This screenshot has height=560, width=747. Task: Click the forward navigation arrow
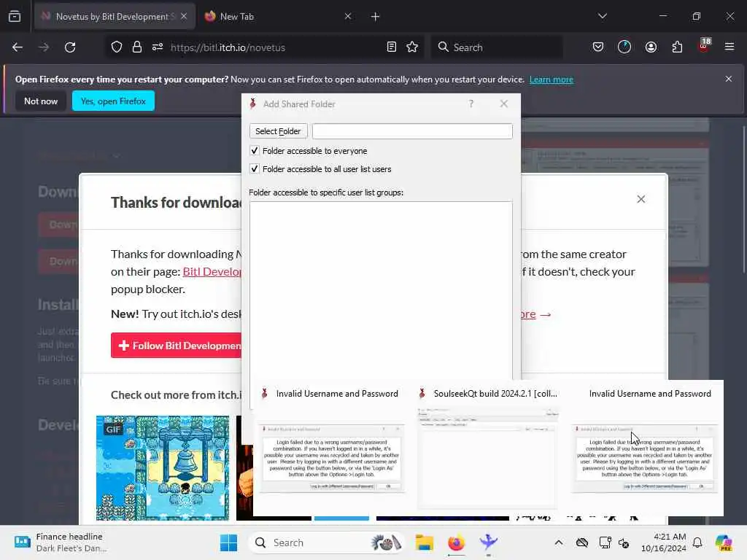pyautogui.click(x=44, y=47)
